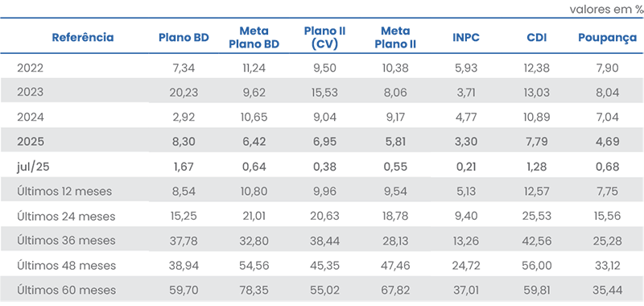Select INPC value 0,21 for jul/25
Screen dimensions: 644x306
[466, 167]
